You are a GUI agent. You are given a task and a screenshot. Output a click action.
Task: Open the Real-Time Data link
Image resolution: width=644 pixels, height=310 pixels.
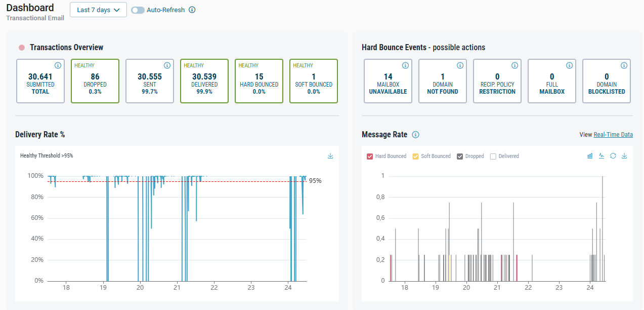pos(613,135)
